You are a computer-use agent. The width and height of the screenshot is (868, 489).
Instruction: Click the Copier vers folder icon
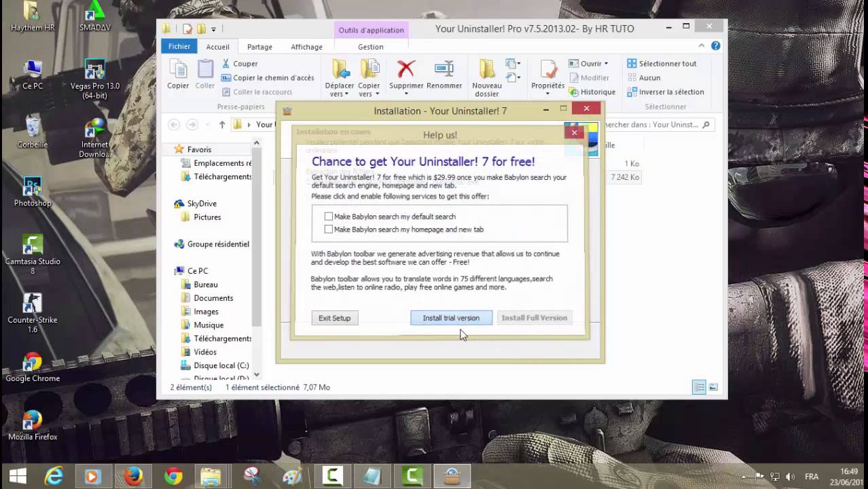pyautogui.click(x=369, y=69)
